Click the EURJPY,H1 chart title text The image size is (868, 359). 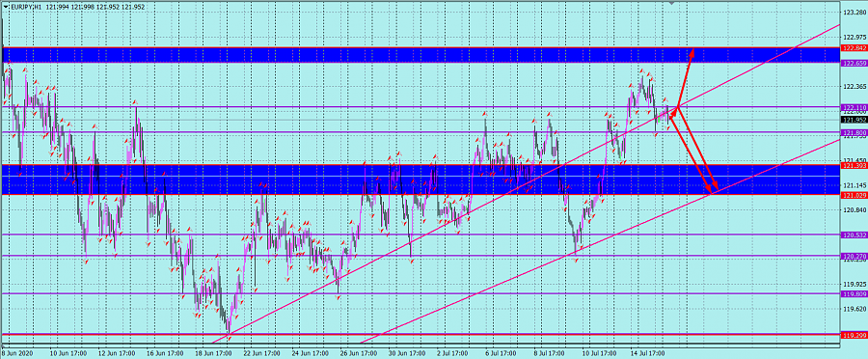(x=26, y=7)
